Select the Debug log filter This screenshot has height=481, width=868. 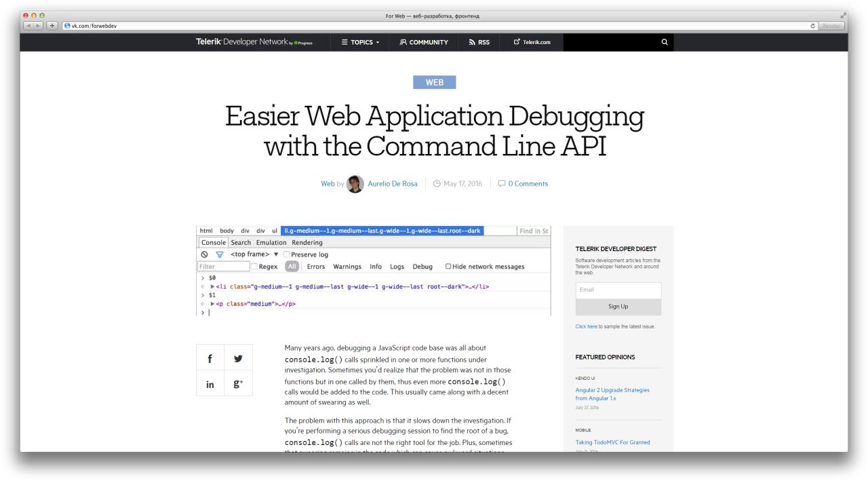(x=422, y=267)
